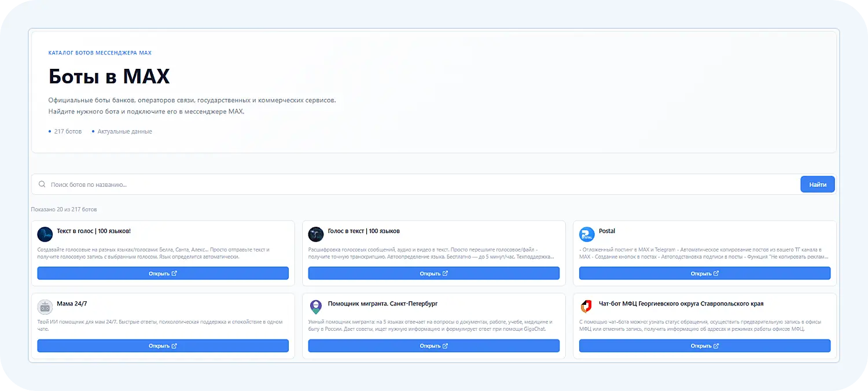The image size is (868, 391).
Task: Click the external-link icon on Postal's Открыть button
Action: (715, 273)
